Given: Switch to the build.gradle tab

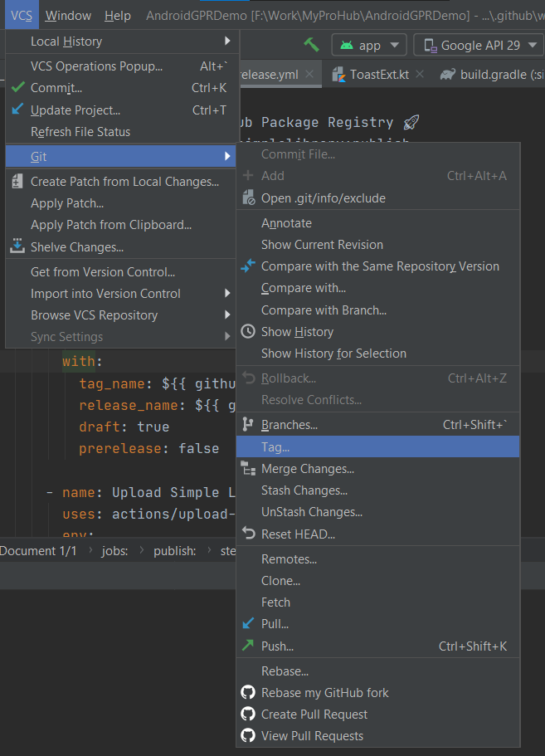Looking at the screenshot, I should point(489,75).
